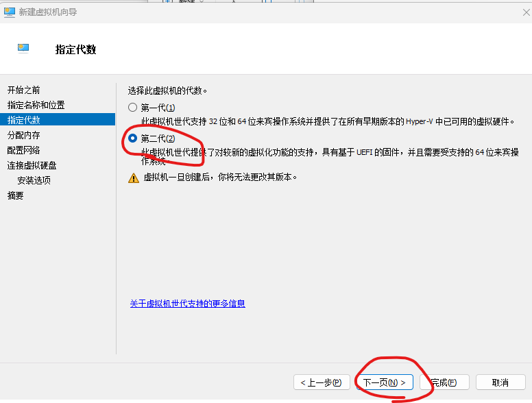
Task: Click the 下一页(N) button
Action: (385, 382)
